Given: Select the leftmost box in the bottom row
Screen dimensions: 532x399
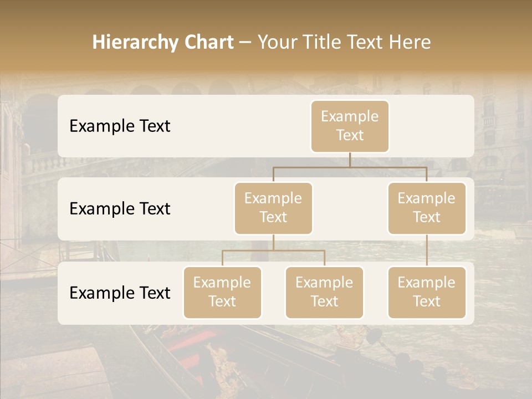Looking at the screenshot, I should click(222, 292).
